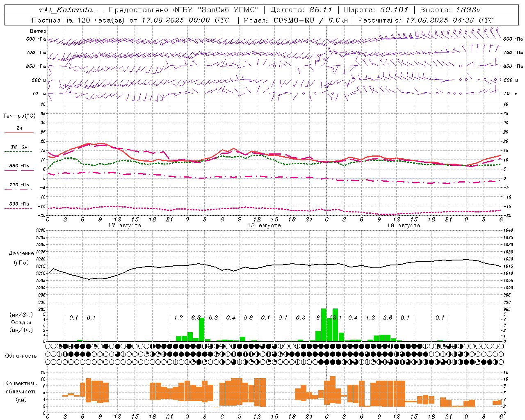525x420 pixels.
Task: Click the 6.3 precipitation value
Action: 196,318
